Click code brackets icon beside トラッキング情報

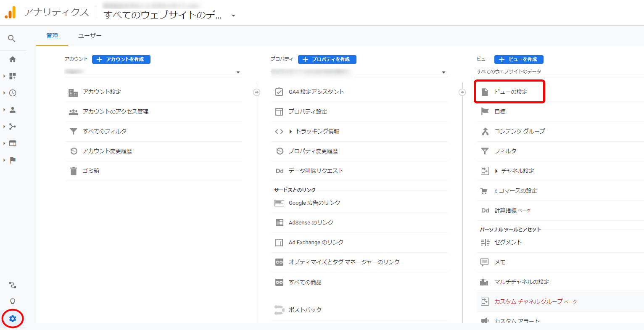point(279,132)
